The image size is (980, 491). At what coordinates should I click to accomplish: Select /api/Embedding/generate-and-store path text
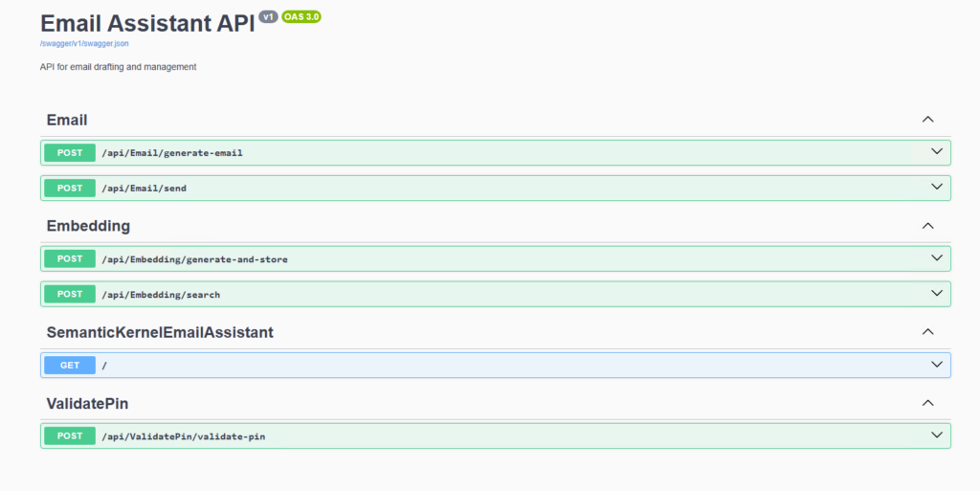(194, 259)
